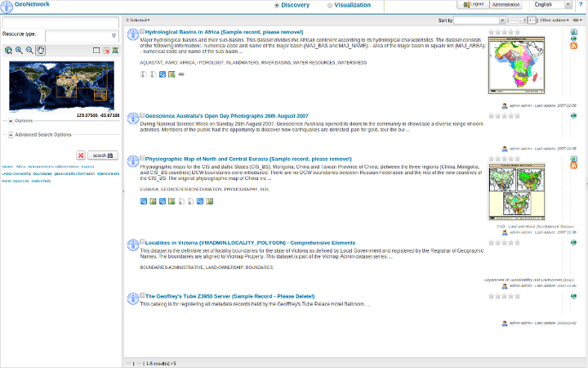
Task: Select the Visualization radio button
Action: [x=330, y=5]
